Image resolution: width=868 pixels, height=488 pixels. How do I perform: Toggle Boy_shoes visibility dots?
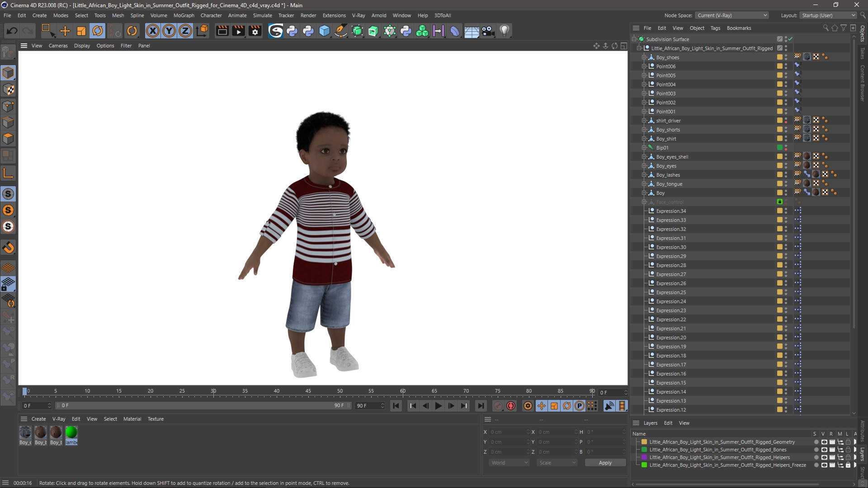tap(786, 57)
